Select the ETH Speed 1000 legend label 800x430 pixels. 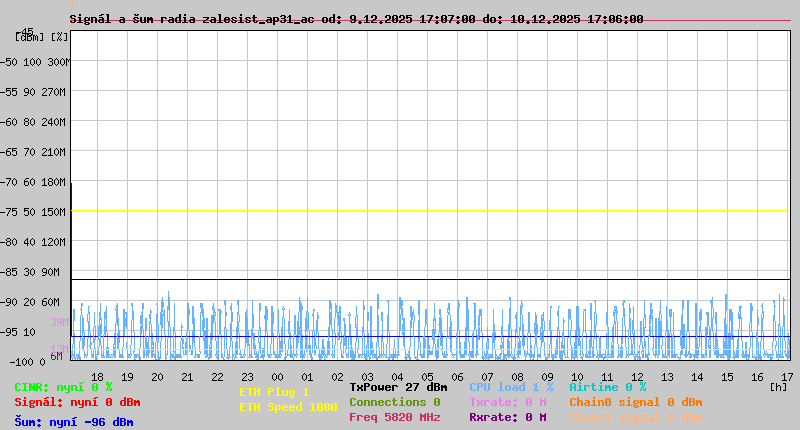pyautogui.click(x=288, y=407)
